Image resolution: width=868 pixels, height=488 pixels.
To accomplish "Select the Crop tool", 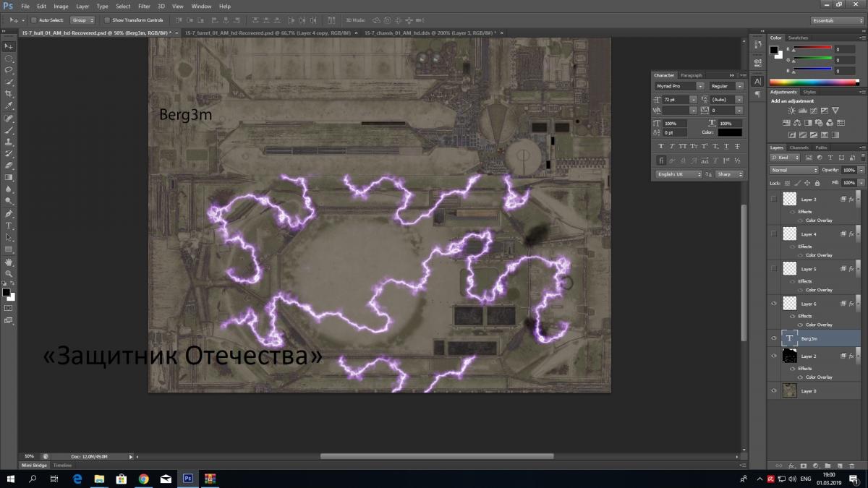I will point(9,94).
